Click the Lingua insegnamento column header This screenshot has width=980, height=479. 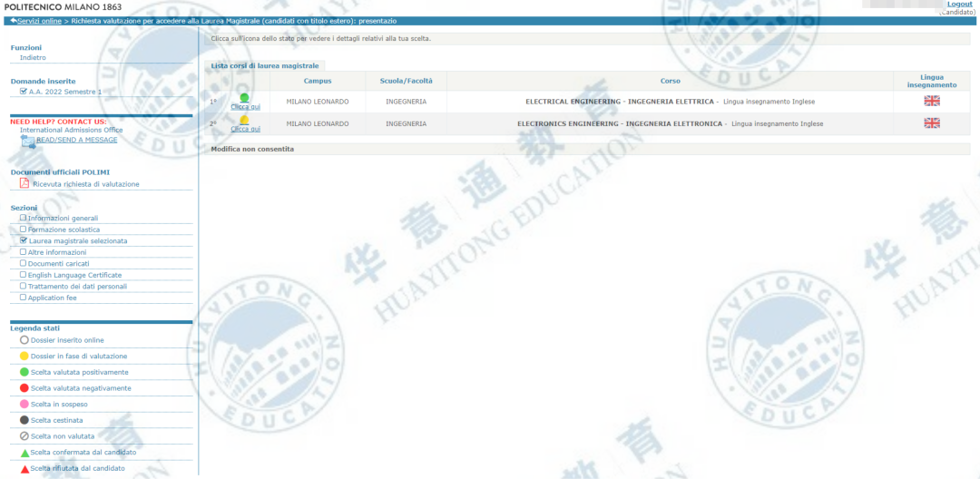pyautogui.click(x=931, y=81)
